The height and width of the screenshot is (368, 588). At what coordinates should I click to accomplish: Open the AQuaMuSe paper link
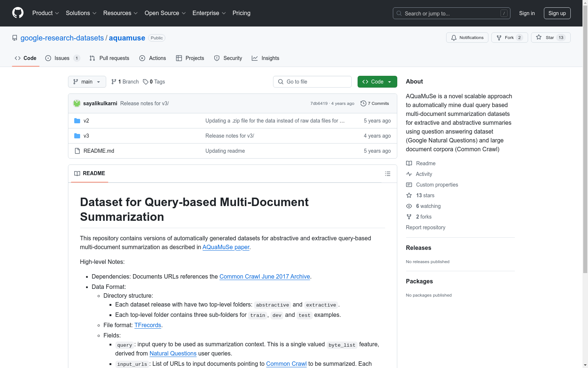click(226, 247)
